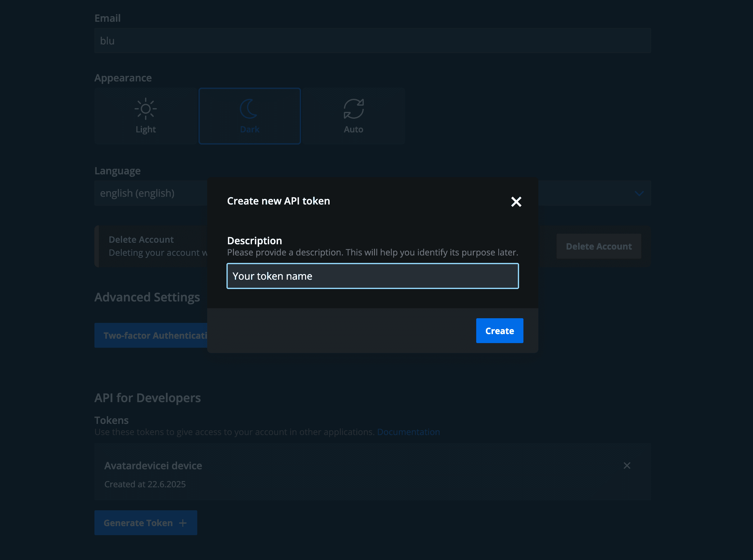This screenshot has height=560, width=753.
Task: Click the token description input field
Action: pyautogui.click(x=372, y=276)
